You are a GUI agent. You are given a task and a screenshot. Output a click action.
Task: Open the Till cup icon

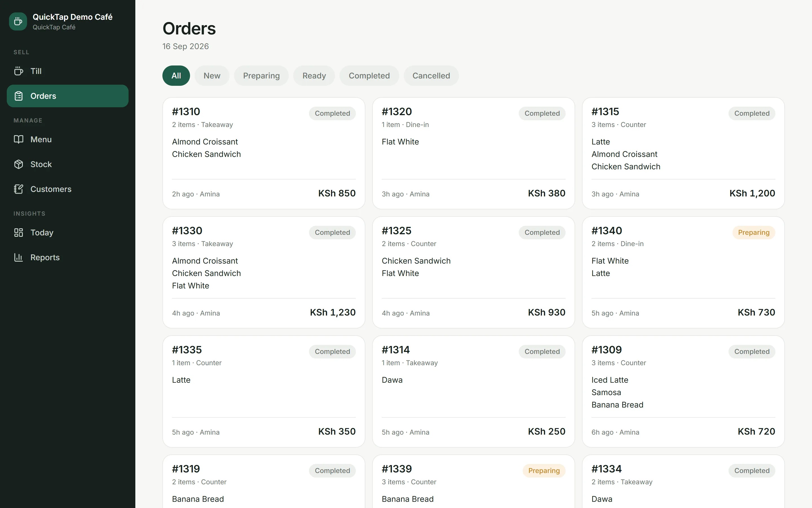point(18,71)
